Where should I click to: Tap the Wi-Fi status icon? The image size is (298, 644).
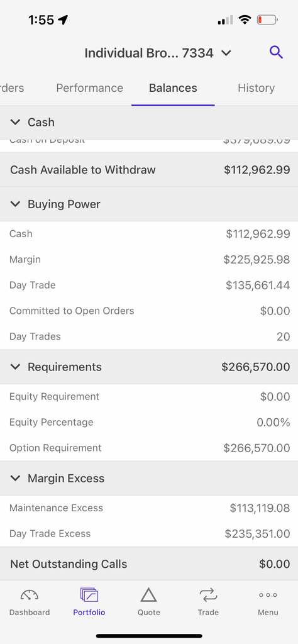245,19
